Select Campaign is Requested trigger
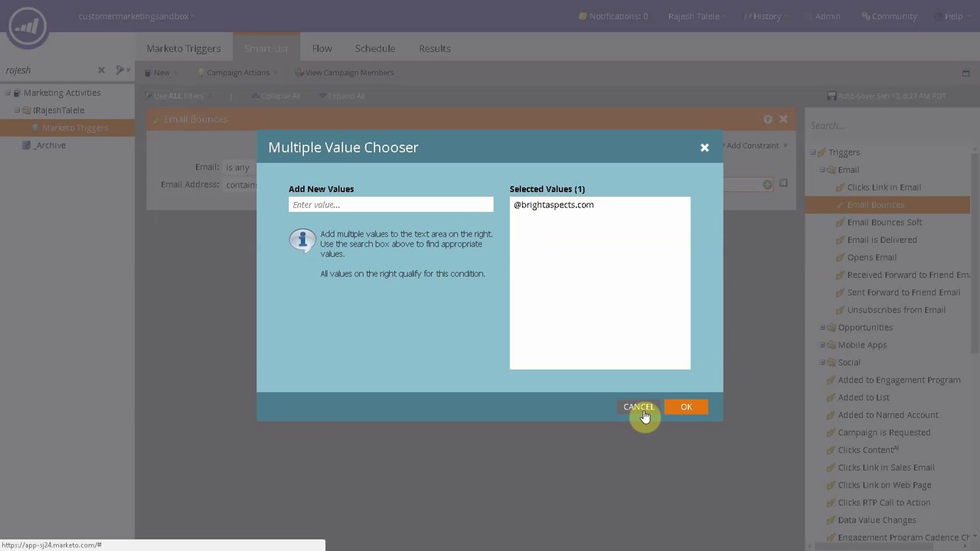 (x=884, y=432)
